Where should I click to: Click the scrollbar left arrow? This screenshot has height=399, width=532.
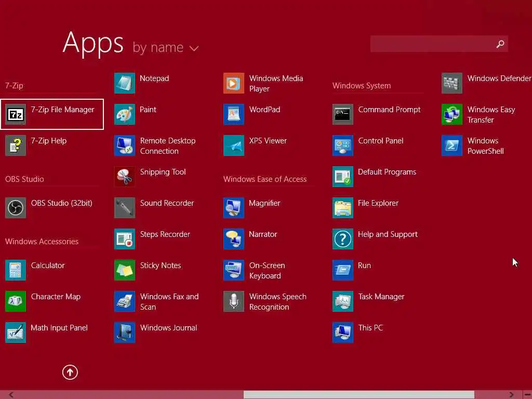(x=11, y=395)
